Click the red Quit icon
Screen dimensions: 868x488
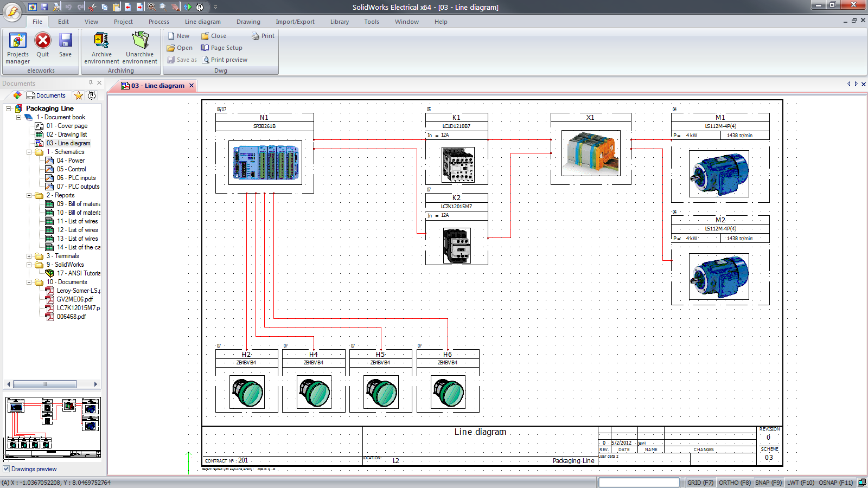point(43,41)
